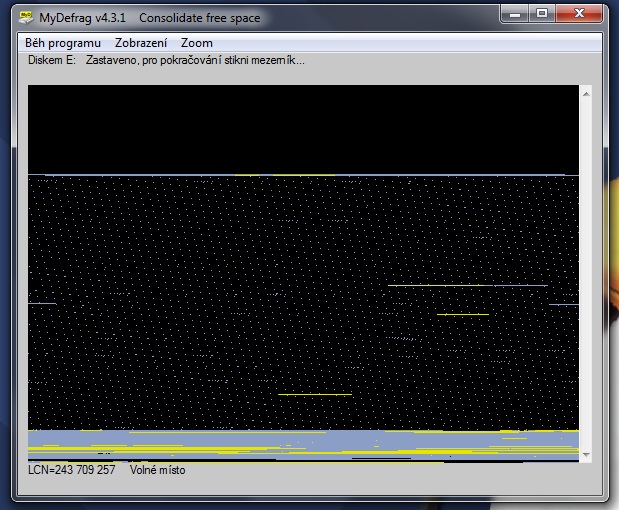This screenshot has height=510, width=619.
Task: Close the MyDefrag window
Action: click(579, 14)
